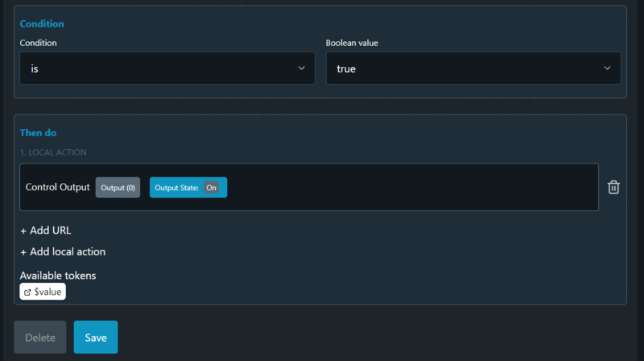The width and height of the screenshot is (644, 361).
Task: Click the Add local action link
Action: pyautogui.click(x=68, y=251)
